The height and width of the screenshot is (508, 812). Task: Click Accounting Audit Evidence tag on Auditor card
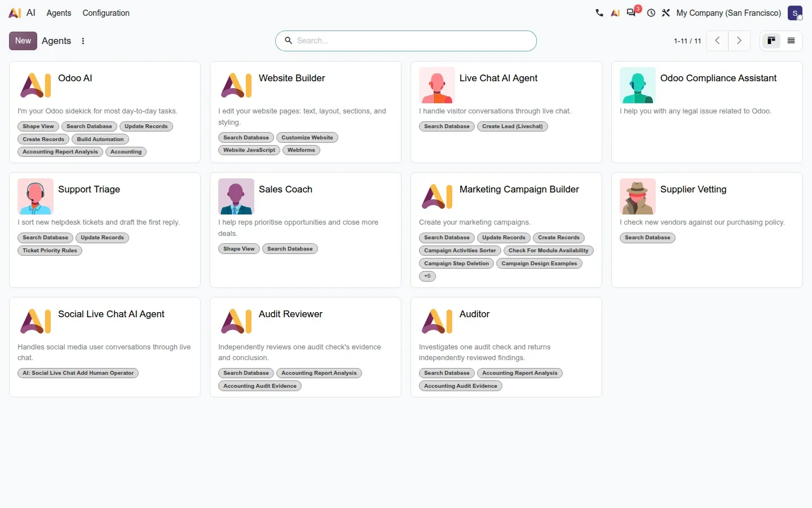pos(461,386)
